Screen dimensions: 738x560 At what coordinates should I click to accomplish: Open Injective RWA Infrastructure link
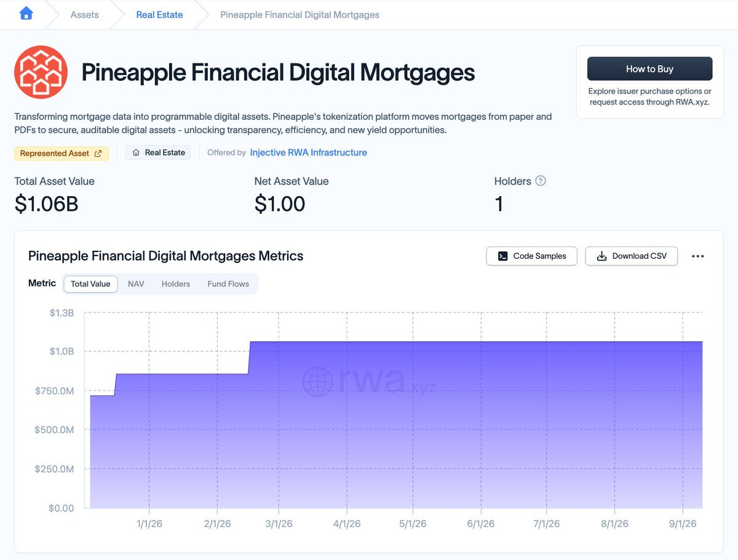point(308,152)
